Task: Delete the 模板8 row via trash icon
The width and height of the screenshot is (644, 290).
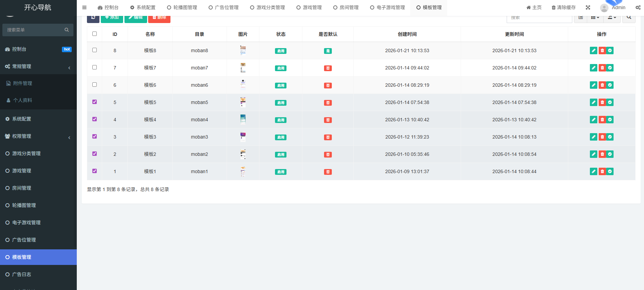Action: click(602, 50)
